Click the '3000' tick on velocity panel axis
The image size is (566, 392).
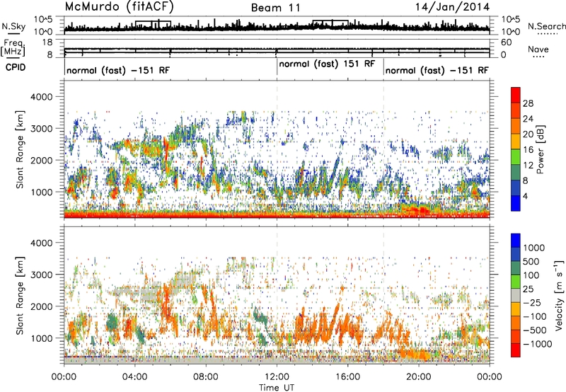(x=41, y=275)
